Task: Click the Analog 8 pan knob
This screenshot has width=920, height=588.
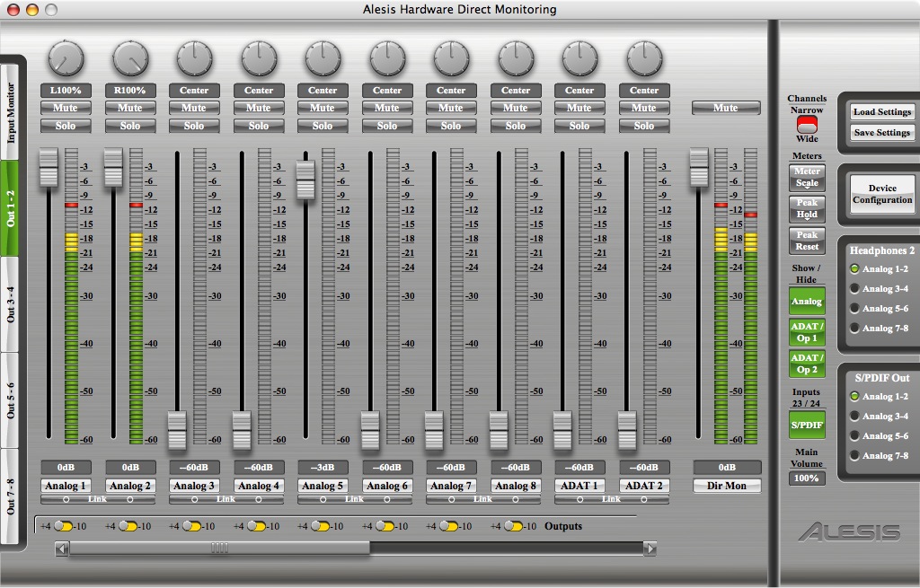Action: [x=516, y=58]
